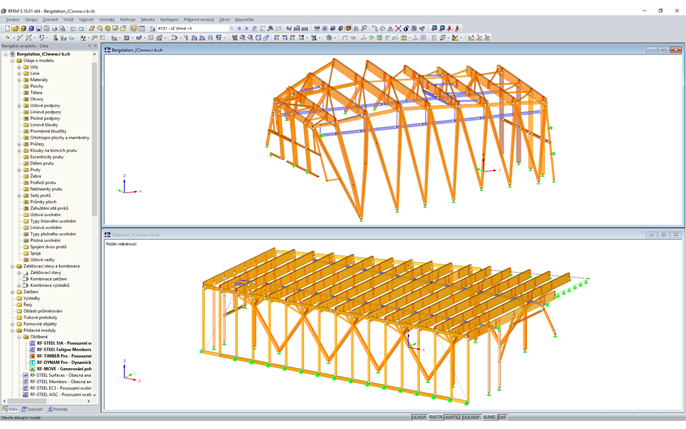This screenshot has height=429, width=686.
Task: Toggle KARTEZ in status bar
Action: point(453,417)
